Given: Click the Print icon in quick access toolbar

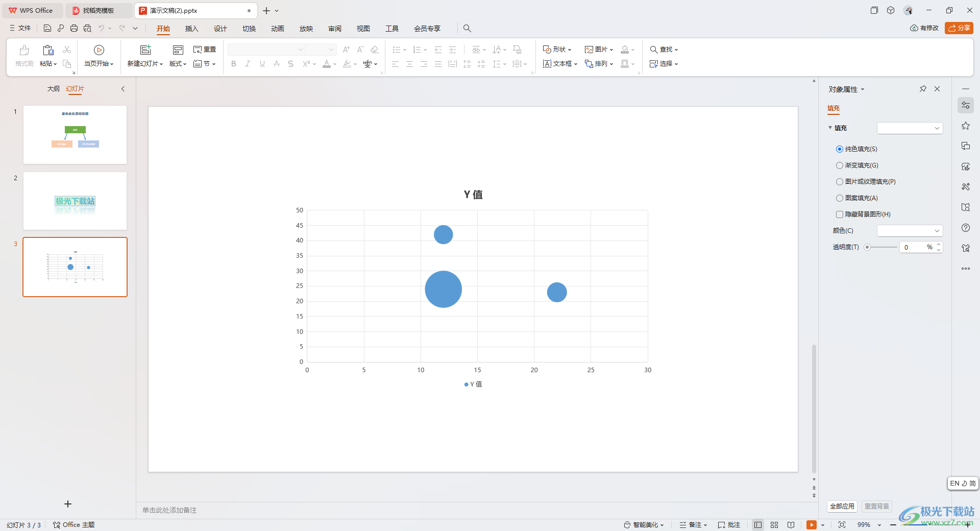Looking at the screenshot, I should click(x=74, y=29).
